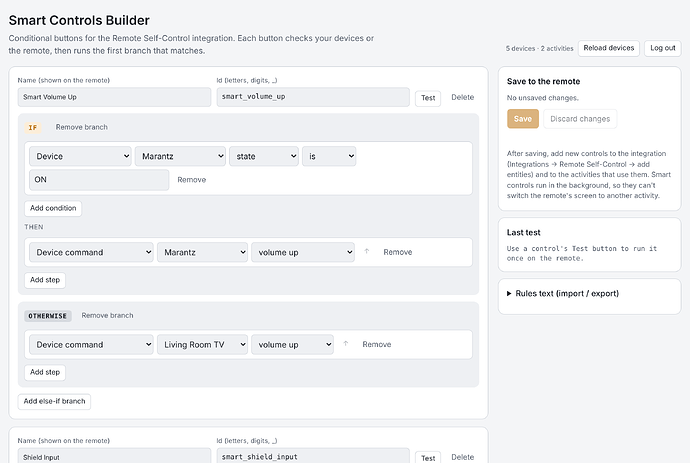Focus the smart_shield_input id field
690x463 pixels.
(313, 456)
